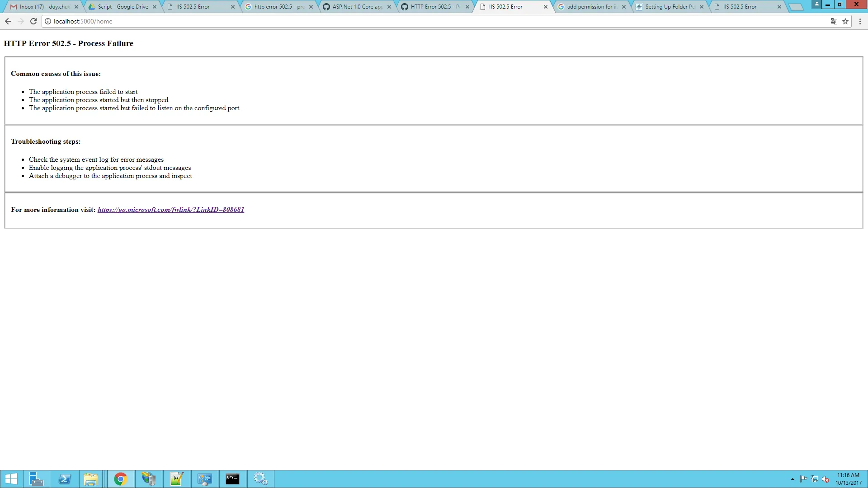Open the Command Prompt taskbar icon

232,479
